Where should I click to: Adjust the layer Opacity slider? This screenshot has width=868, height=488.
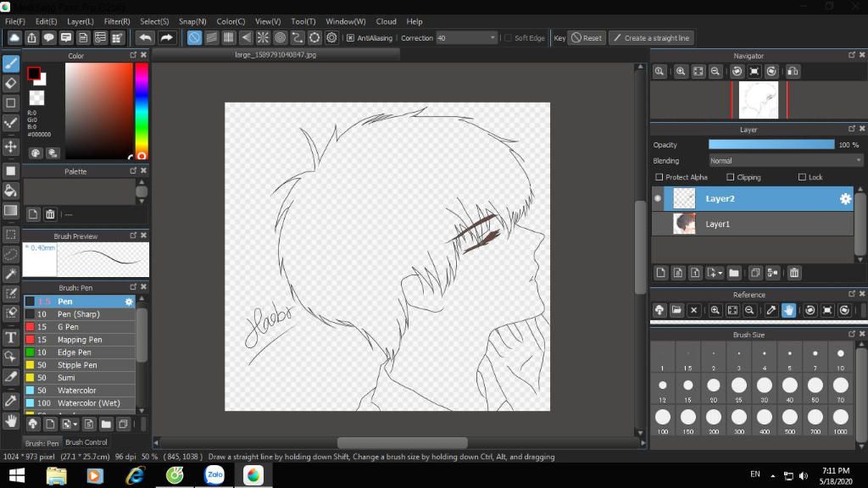pos(771,144)
